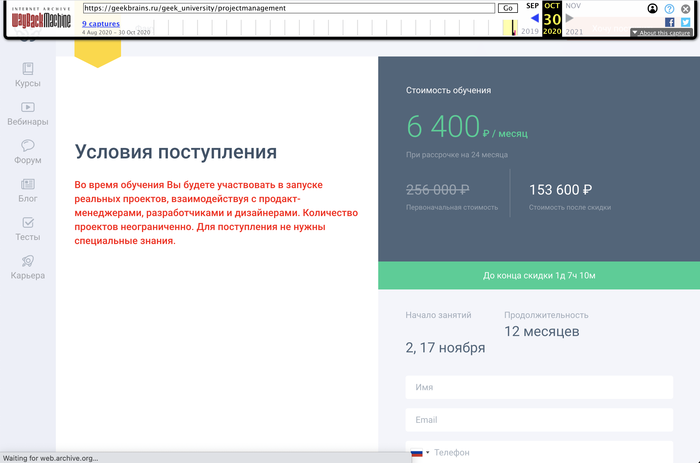
Task: Click the Wayback URL address field
Action: tap(288, 8)
